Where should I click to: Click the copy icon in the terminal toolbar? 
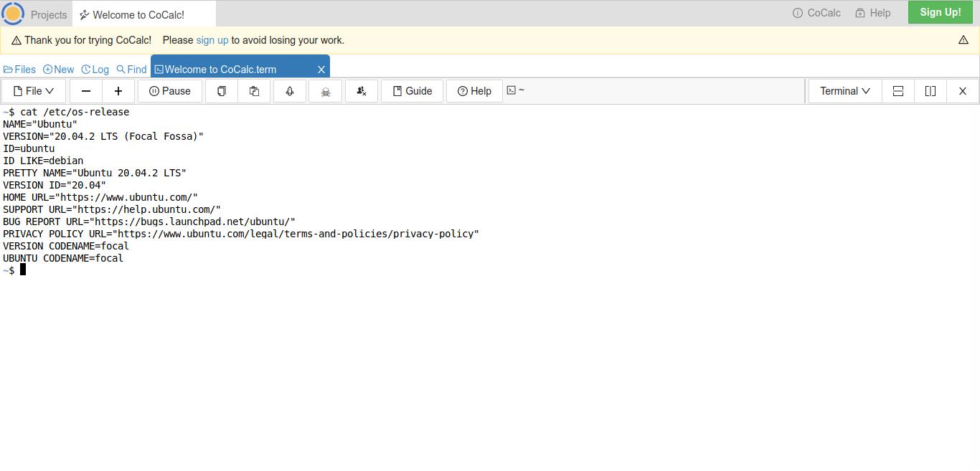click(x=222, y=91)
